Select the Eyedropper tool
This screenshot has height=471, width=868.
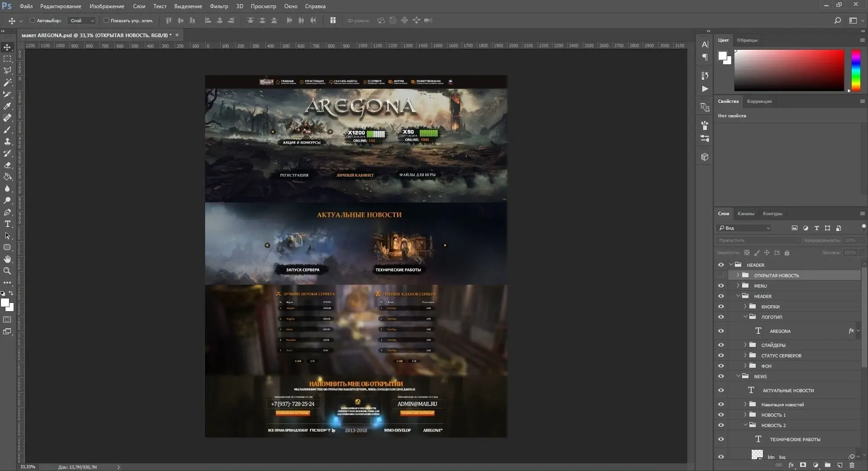tap(7, 106)
